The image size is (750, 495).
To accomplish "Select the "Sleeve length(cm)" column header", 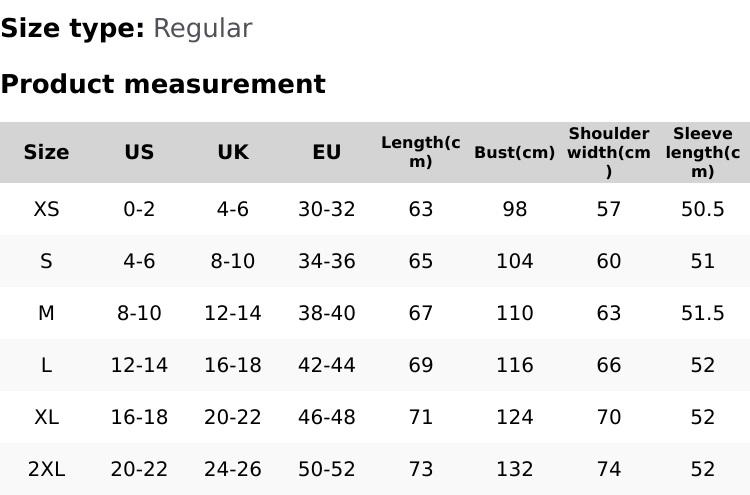I will point(702,152).
